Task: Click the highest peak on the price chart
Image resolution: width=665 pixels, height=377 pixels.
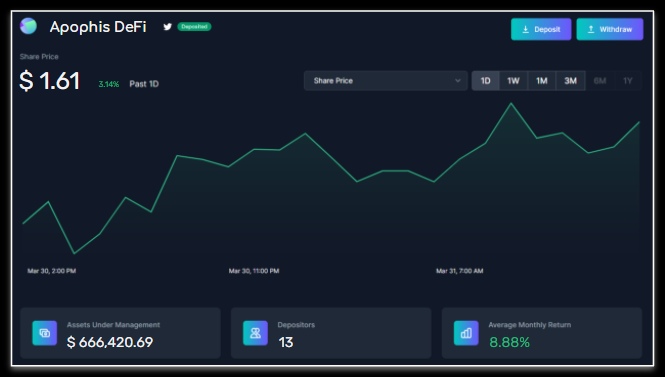Action: (x=511, y=103)
